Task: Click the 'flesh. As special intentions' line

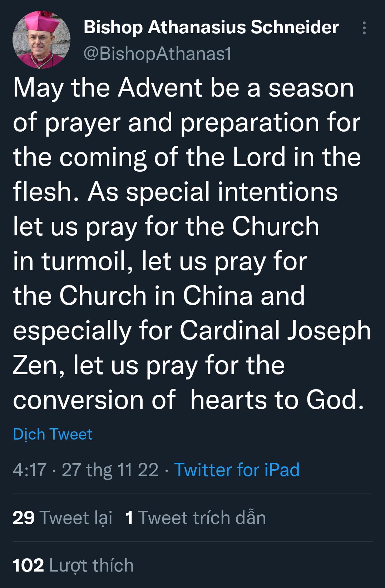Action: click(175, 192)
